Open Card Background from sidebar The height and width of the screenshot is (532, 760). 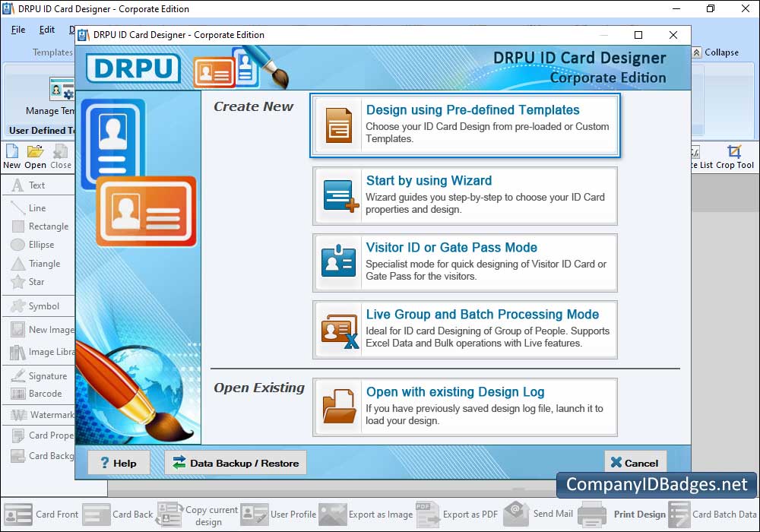[42, 455]
